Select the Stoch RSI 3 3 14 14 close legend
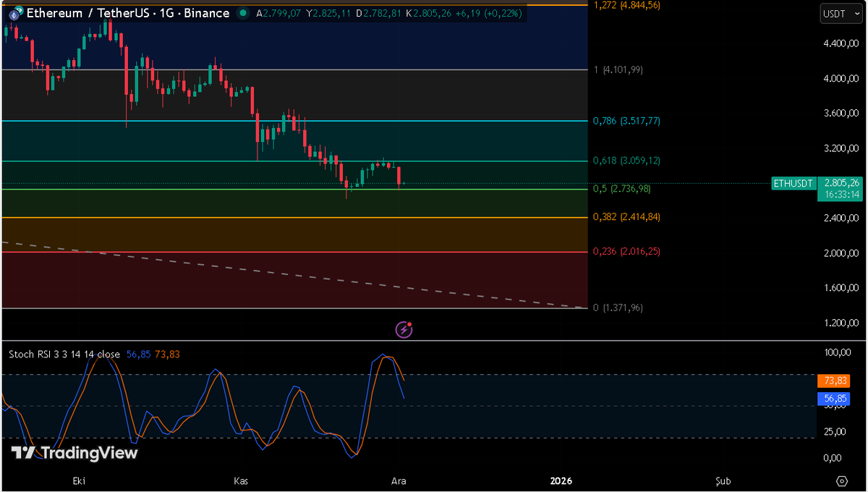The width and height of the screenshot is (868, 492). pos(64,355)
